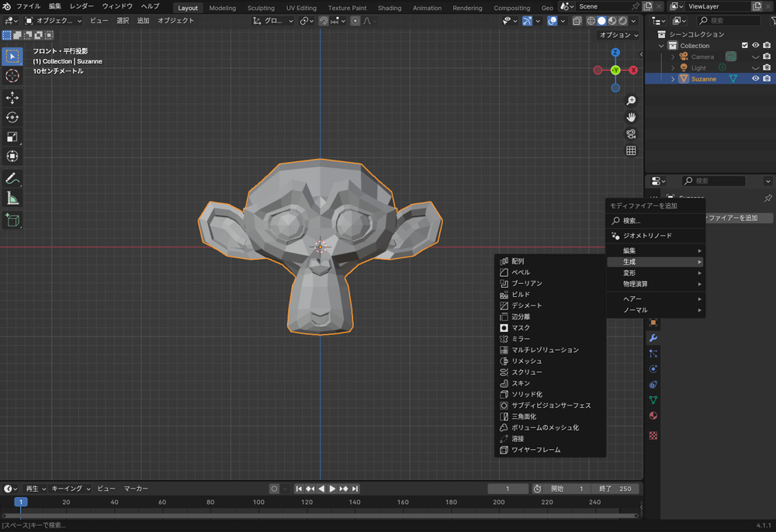The height and width of the screenshot is (532, 776).
Task: Select サブディビジョンサーフェス modifier entry
Action: [x=550, y=406]
